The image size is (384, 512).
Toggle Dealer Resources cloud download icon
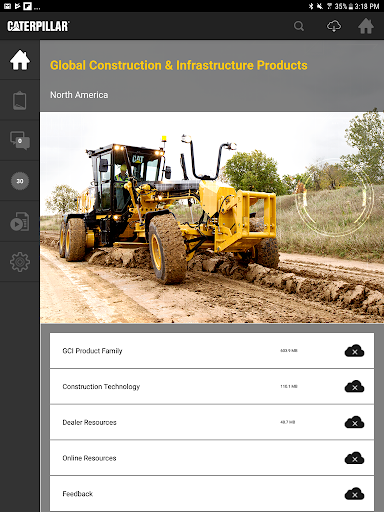coord(354,423)
